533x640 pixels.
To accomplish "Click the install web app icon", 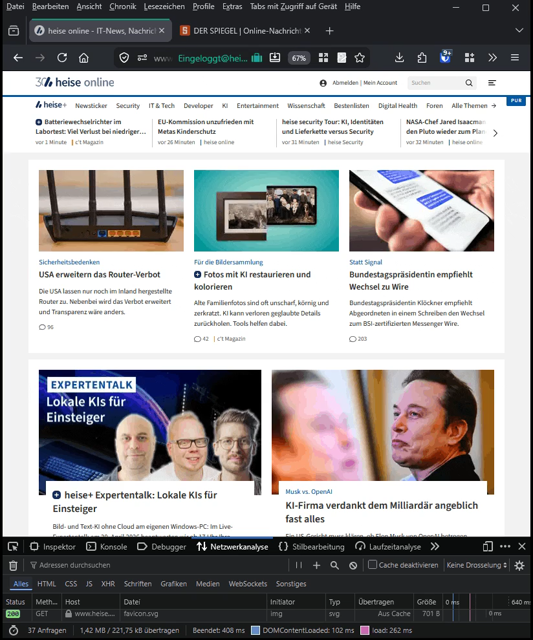I will [x=275, y=58].
